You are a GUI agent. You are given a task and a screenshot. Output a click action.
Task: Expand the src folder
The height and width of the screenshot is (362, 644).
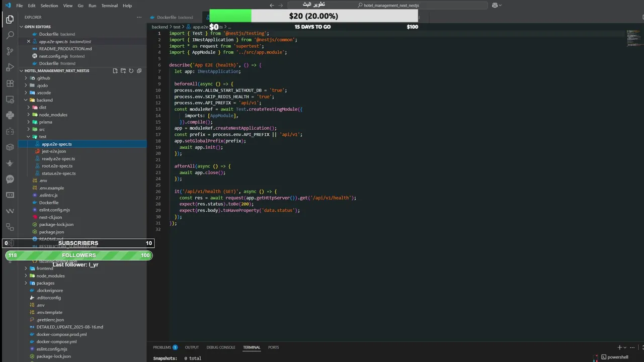tap(29, 129)
